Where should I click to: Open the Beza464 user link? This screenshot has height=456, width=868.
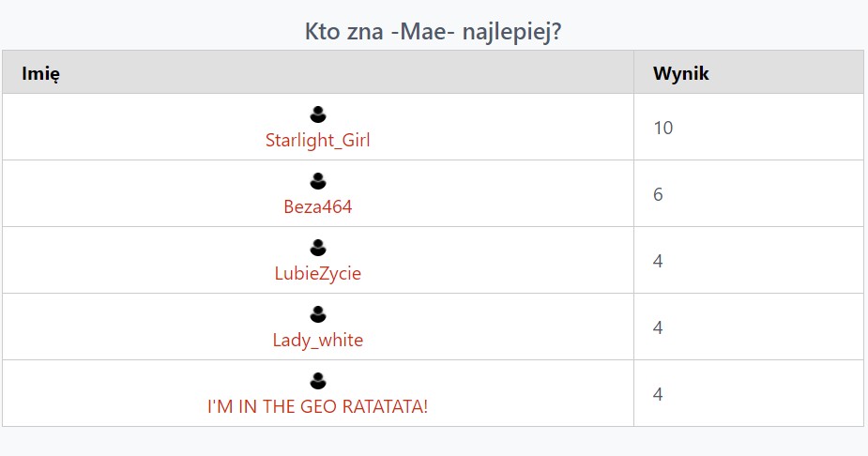click(318, 207)
